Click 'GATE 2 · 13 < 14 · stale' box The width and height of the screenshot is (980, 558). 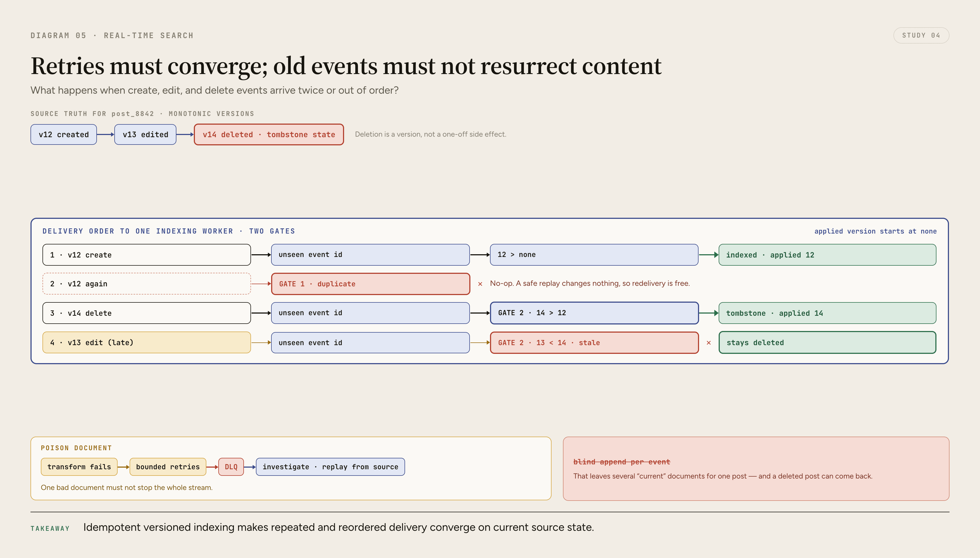[594, 343]
